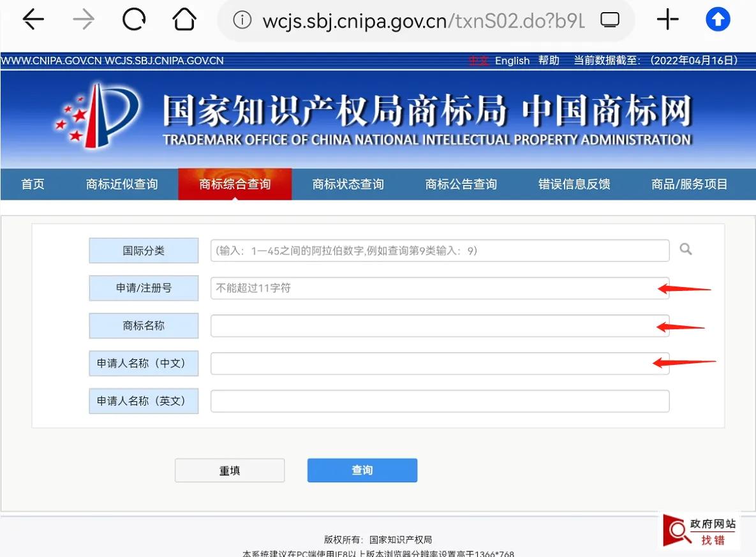
Task: Add a new tab with the plus icon
Action: tap(668, 20)
